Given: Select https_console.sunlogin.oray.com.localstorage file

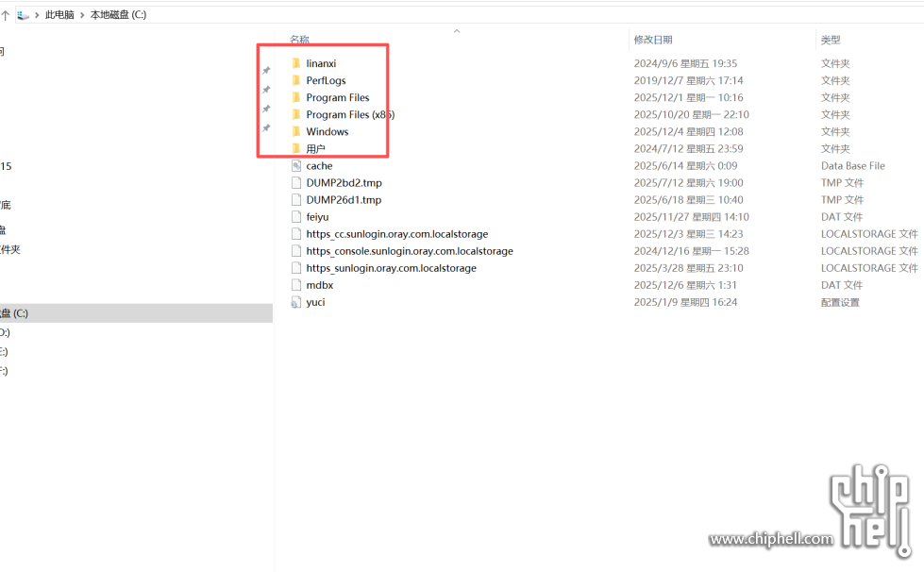Looking at the screenshot, I should [x=409, y=251].
